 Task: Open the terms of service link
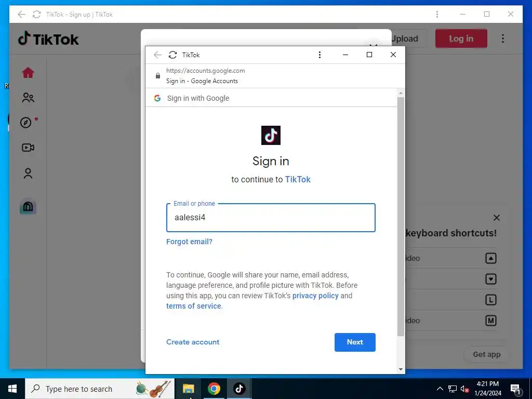pos(194,306)
